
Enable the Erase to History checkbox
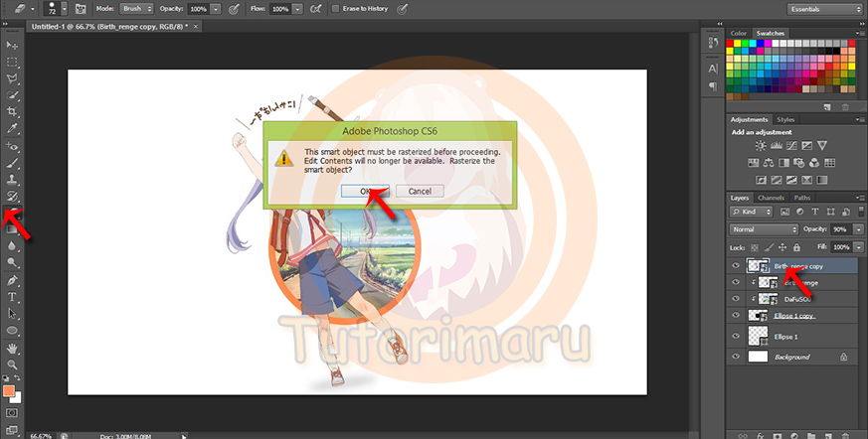(x=335, y=9)
